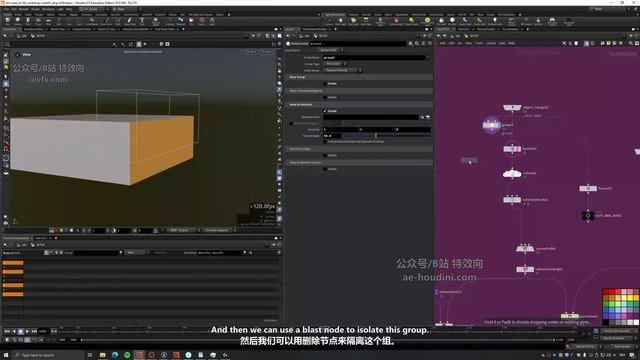Toggle Enable under Keep in Bounding Regions
Screen dimensions: 640x360
pos(325,98)
